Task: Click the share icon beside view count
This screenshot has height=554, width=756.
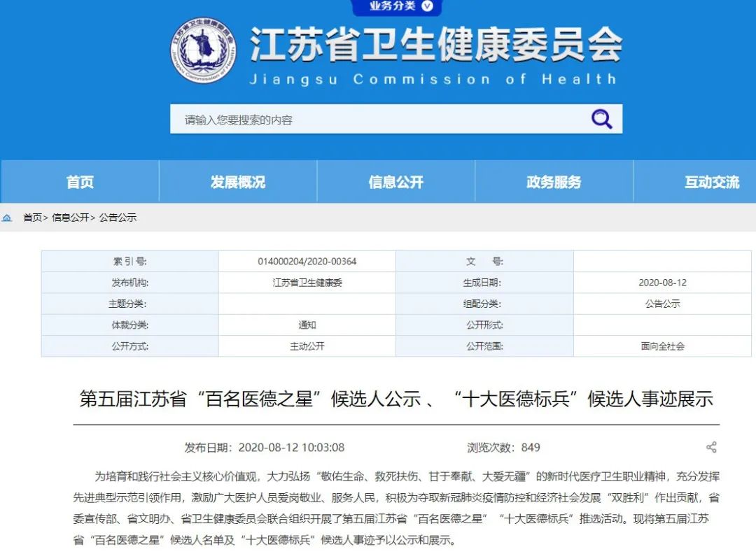Action: (x=711, y=447)
